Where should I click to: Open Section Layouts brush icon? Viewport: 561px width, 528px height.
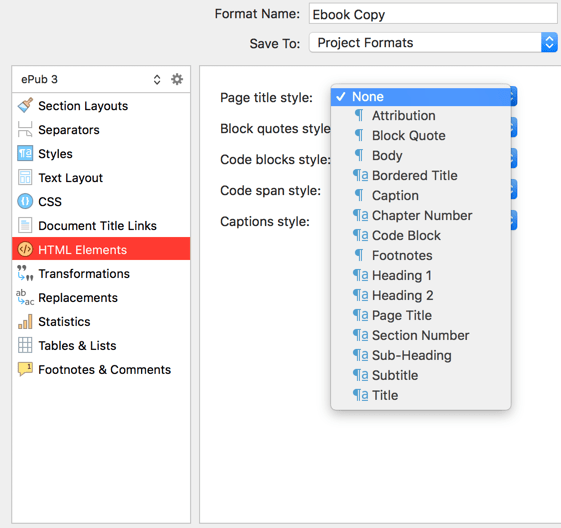click(25, 106)
